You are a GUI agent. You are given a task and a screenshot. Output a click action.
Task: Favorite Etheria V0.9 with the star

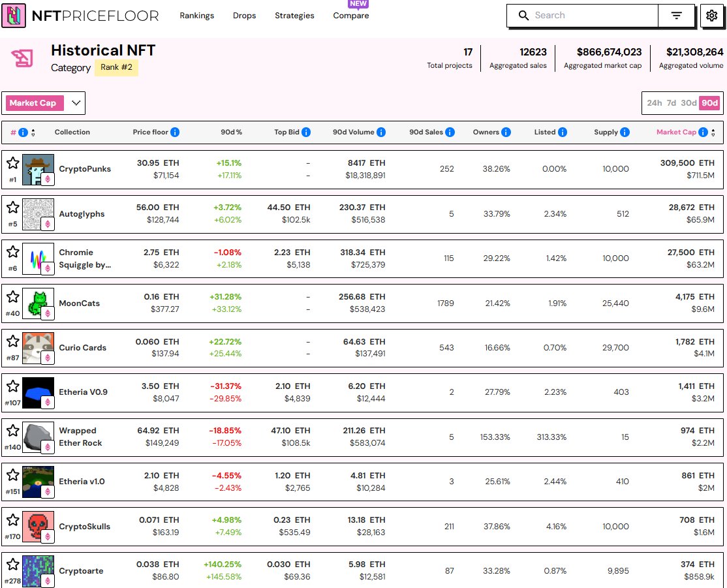(13, 386)
